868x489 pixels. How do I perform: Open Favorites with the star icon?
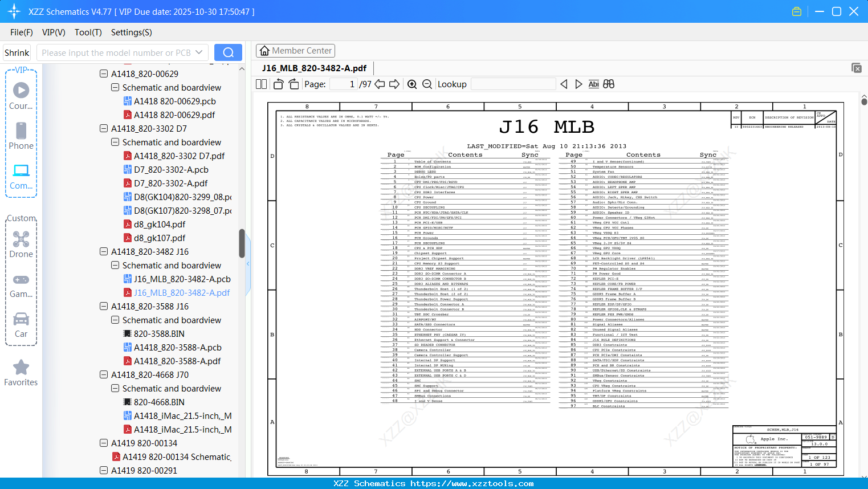(21, 373)
